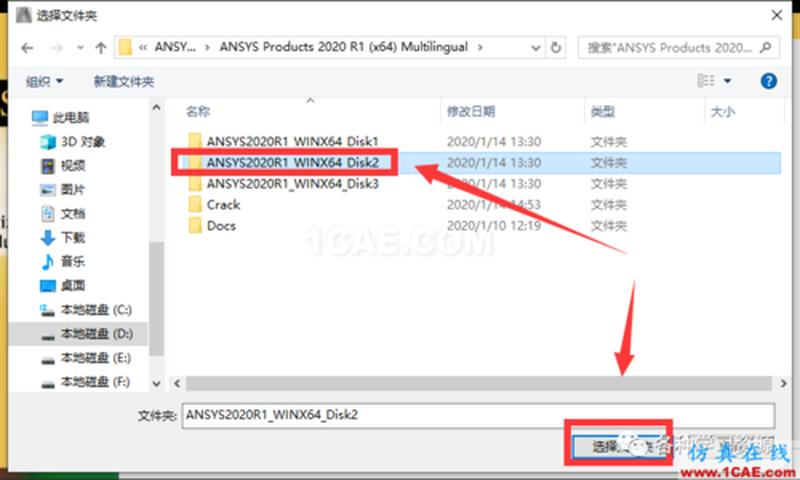
Task: Close the 选择文件夹 dialog
Action: point(777,15)
